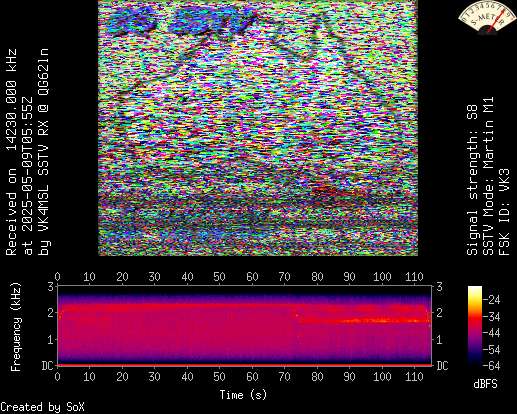This screenshot has width=517, height=414.
Task: Click the decoded SSTV image
Action: (258, 128)
